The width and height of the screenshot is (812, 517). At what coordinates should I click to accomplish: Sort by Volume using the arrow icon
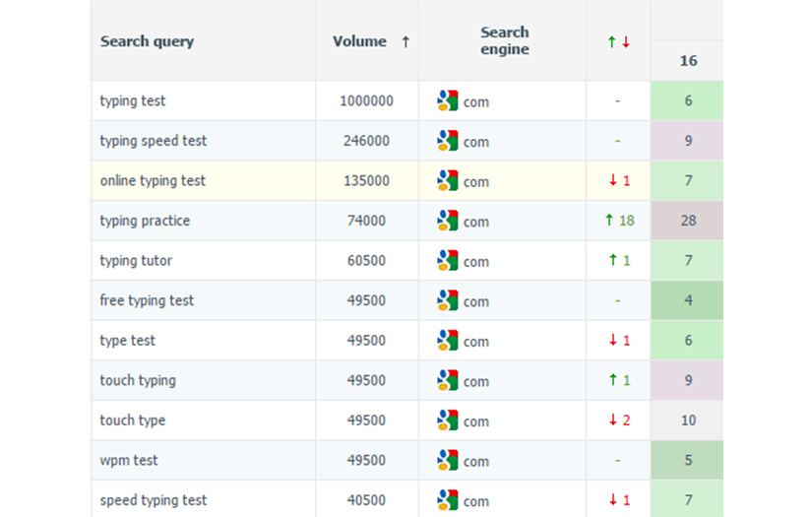coord(406,41)
